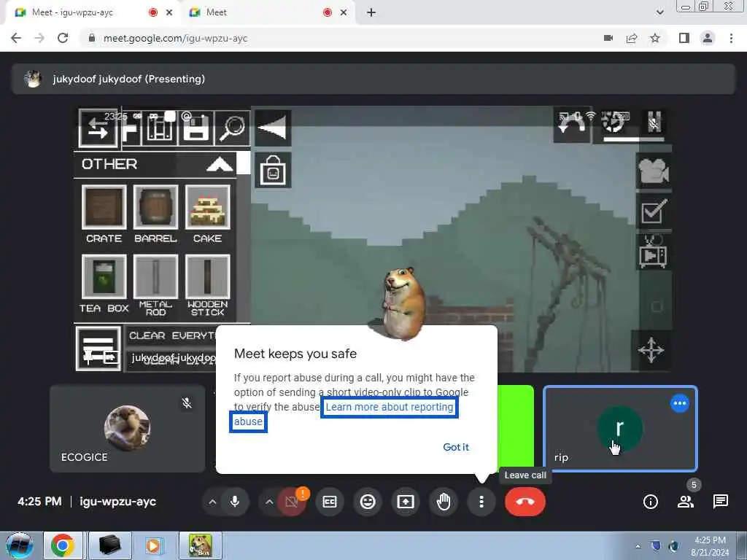Collapse the OTHER category arrow in game
This screenshot has width=747, height=560.
(220, 164)
